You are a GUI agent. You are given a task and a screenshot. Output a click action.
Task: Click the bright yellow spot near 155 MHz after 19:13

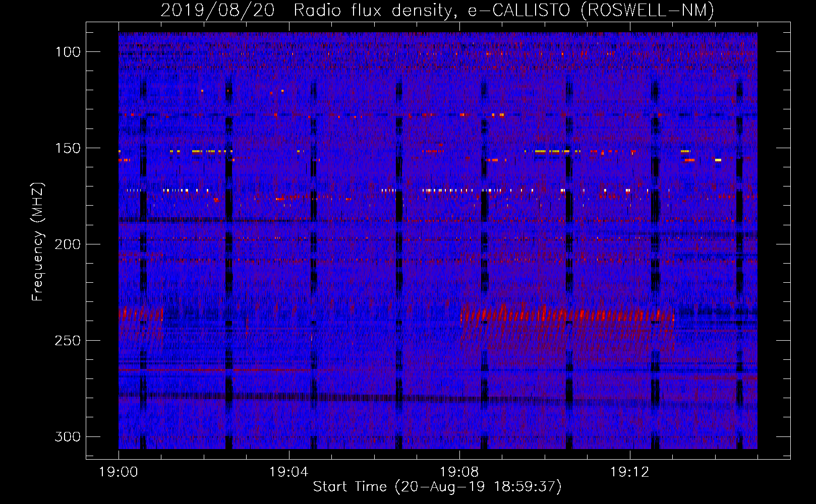pyautogui.click(x=718, y=160)
